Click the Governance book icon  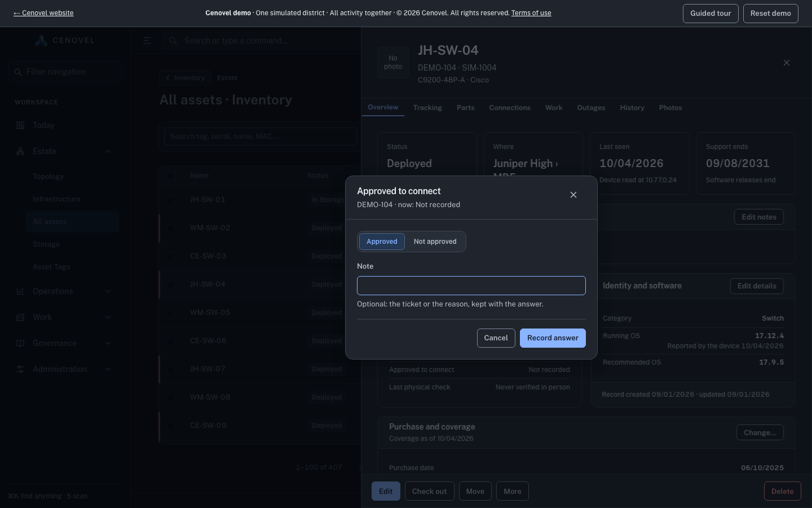20,343
